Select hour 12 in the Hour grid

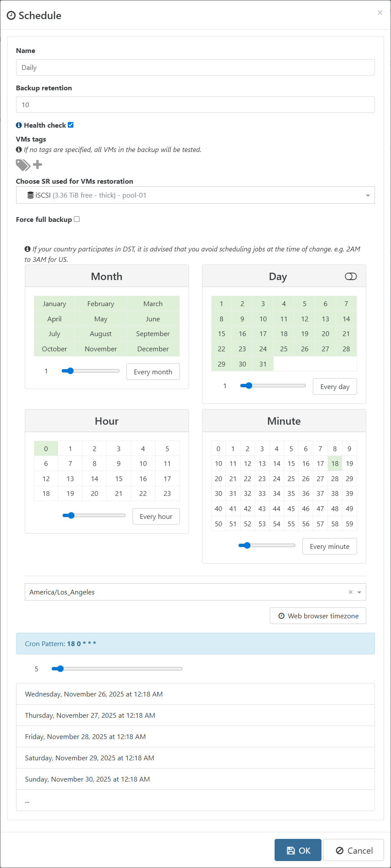46,479
